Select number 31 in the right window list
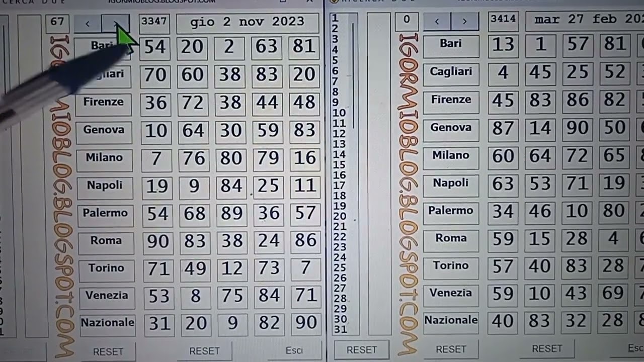The width and height of the screenshot is (644, 362). coord(340,330)
